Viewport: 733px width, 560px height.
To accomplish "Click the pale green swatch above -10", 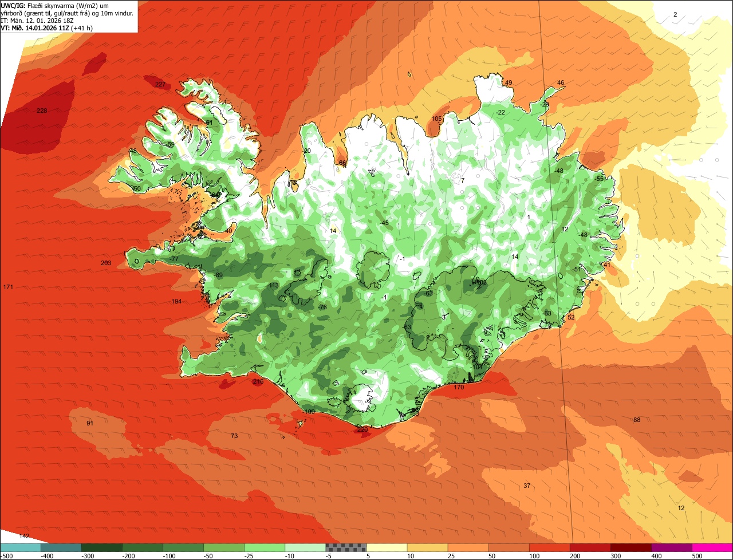I will [x=305, y=547].
